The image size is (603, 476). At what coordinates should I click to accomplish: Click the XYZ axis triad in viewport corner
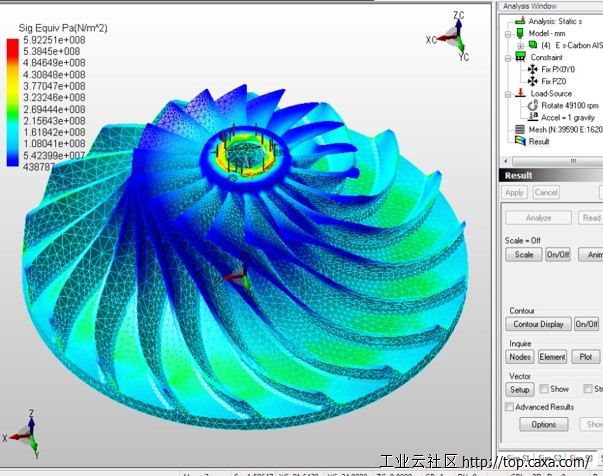tap(22, 434)
